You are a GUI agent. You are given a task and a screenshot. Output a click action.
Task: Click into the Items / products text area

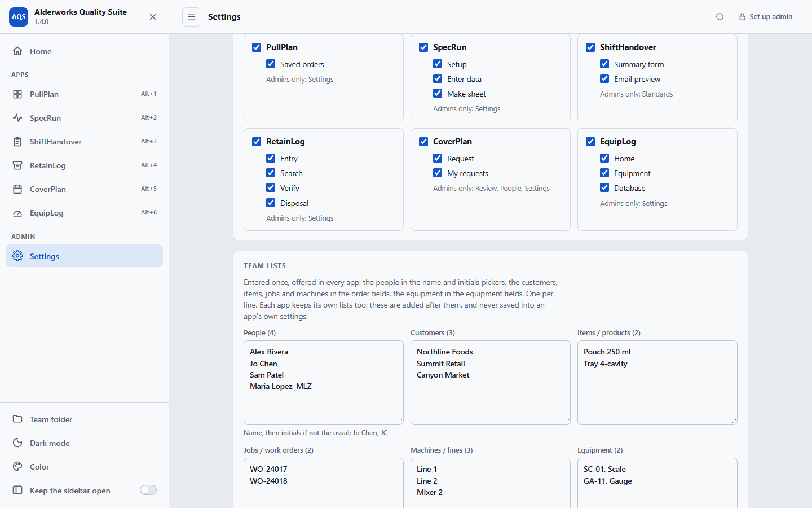(657, 383)
